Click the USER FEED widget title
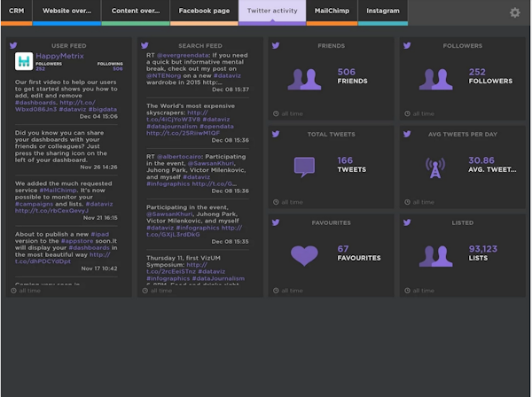532x397 pixels. click(x=69, y=46)
